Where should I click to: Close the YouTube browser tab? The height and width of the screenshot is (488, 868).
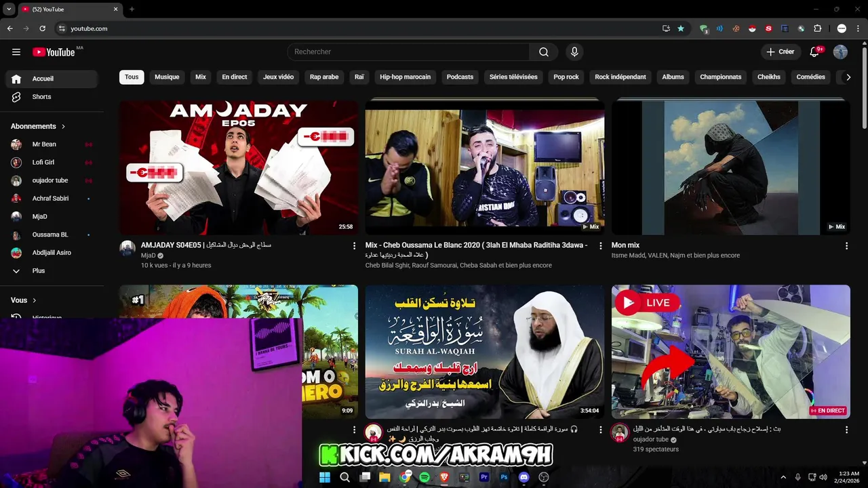pyautogui.click(x=115, y=9)
